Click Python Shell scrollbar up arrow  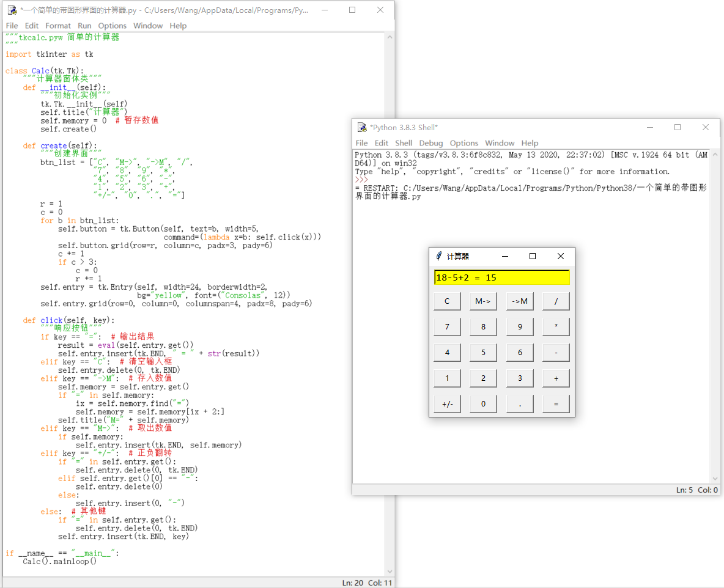coord(715,155)
